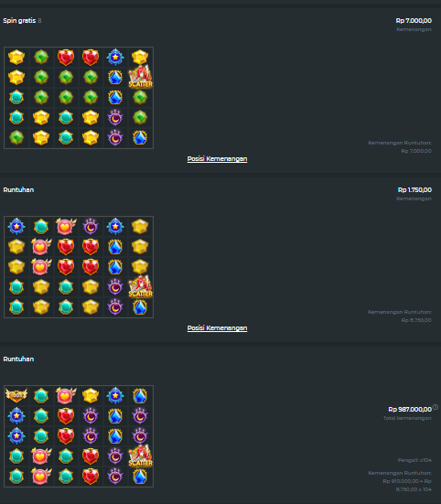Click the blue star in the top row of final Runtuhan grid
Screen dimensions: 441x504
pyautogui.click(x=115, y=395)
